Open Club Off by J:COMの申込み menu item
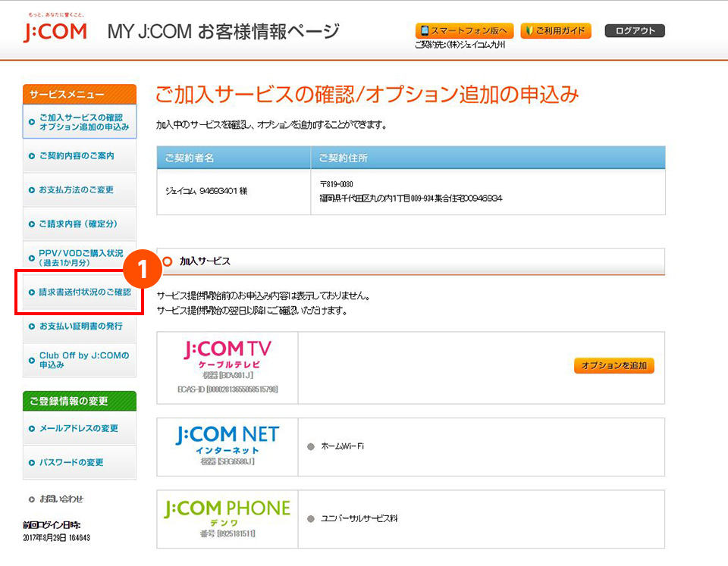 [80, 360]
